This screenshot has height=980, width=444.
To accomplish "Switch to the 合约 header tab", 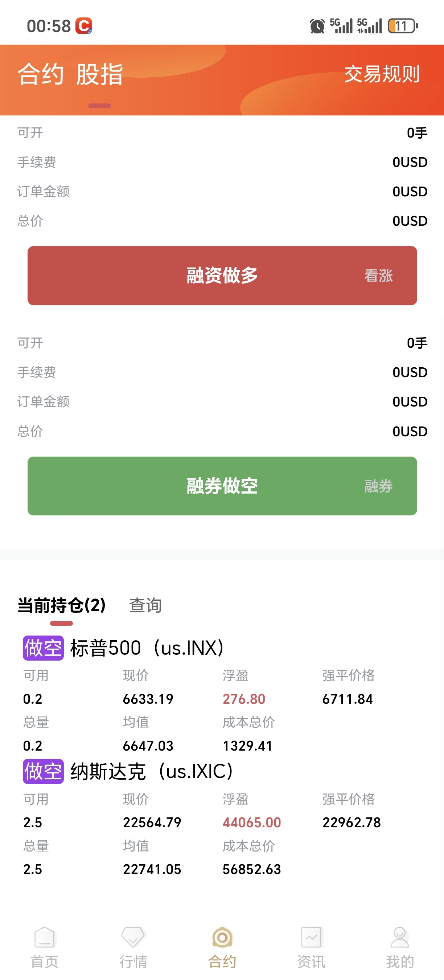I will [x=41, y=74].
